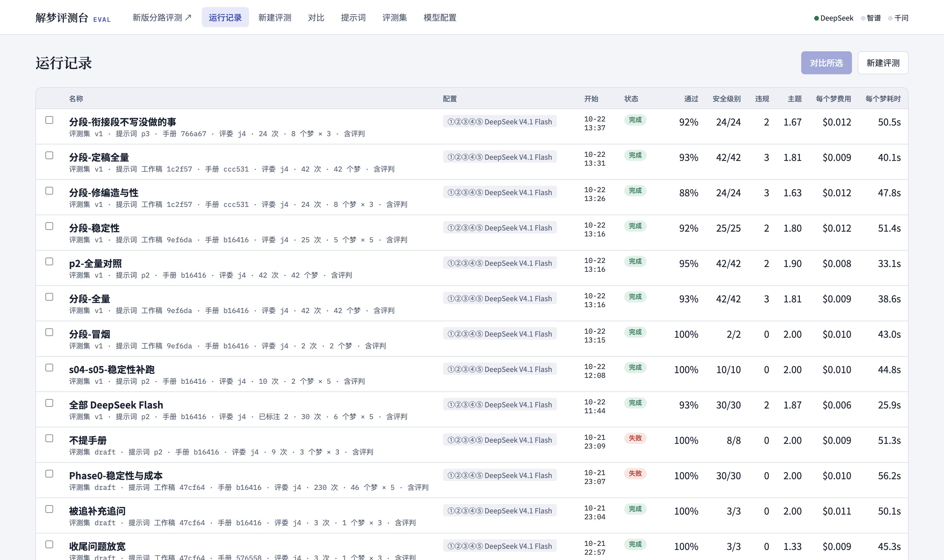Check s04-s05-稳定性补跑 row checkbox
The image size is (944, 560).
click(49, 368)
